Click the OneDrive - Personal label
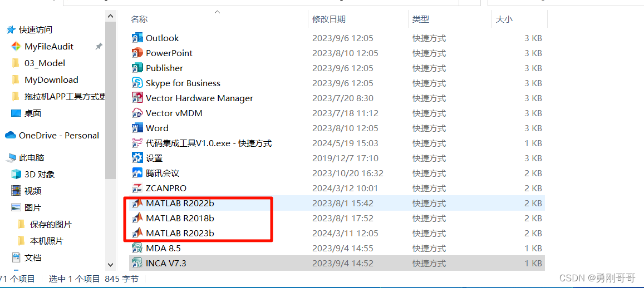The width and height of the screenshot is (644, 288). [x=59, y=136]
